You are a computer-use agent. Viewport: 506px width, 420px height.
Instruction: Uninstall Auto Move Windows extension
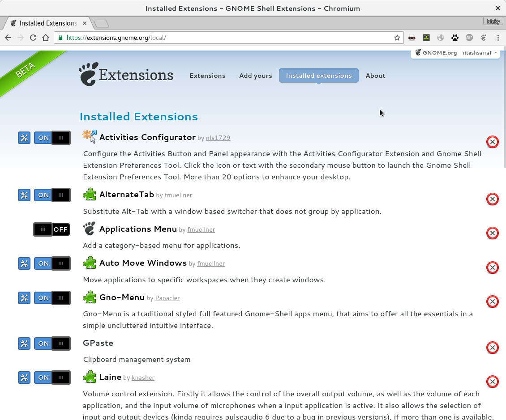click(x=493, y=267)
